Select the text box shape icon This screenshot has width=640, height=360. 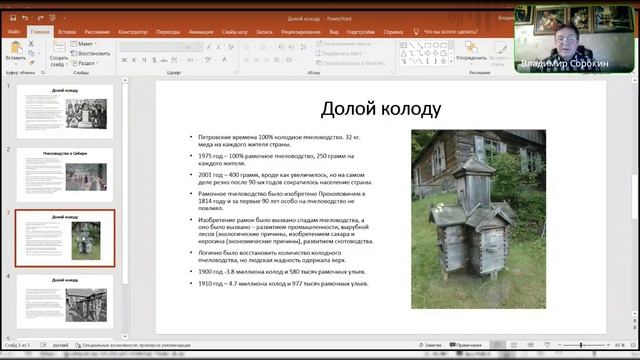[404, 45]
